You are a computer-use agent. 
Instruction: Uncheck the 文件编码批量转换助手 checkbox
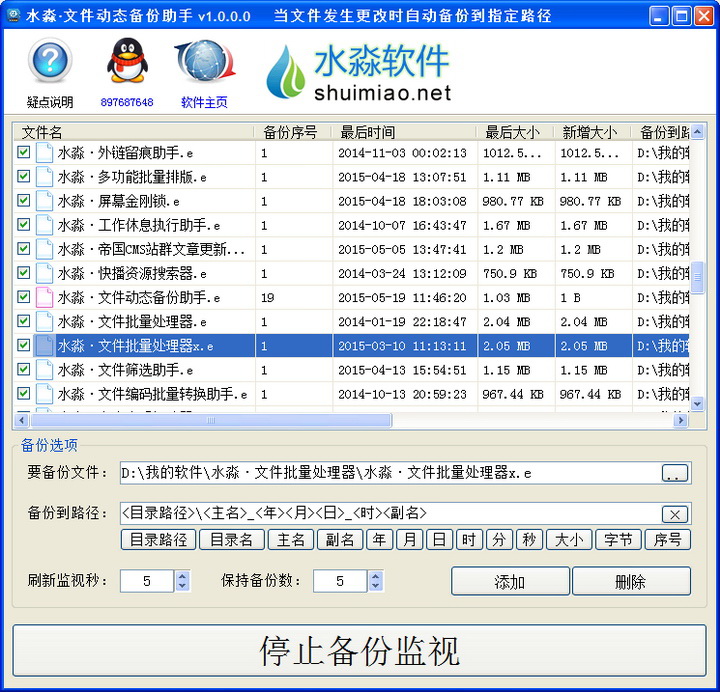(23, 393)
